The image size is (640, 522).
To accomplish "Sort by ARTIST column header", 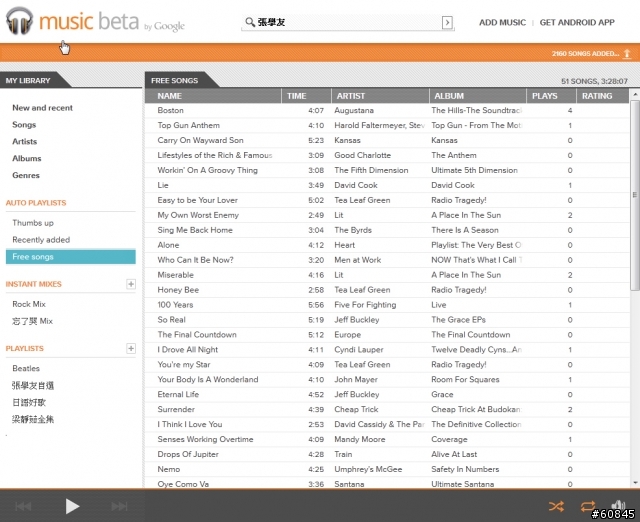I will click(x=380, y=96).
